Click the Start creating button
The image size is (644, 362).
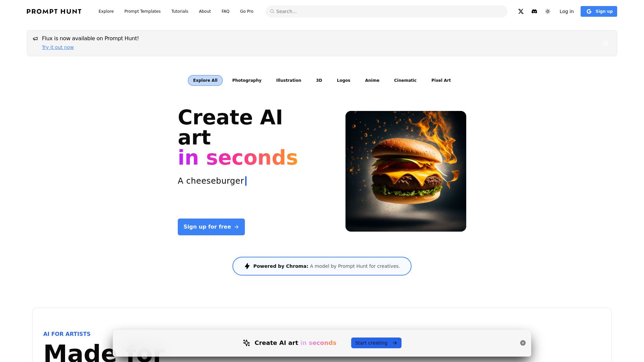pos(376,343)
